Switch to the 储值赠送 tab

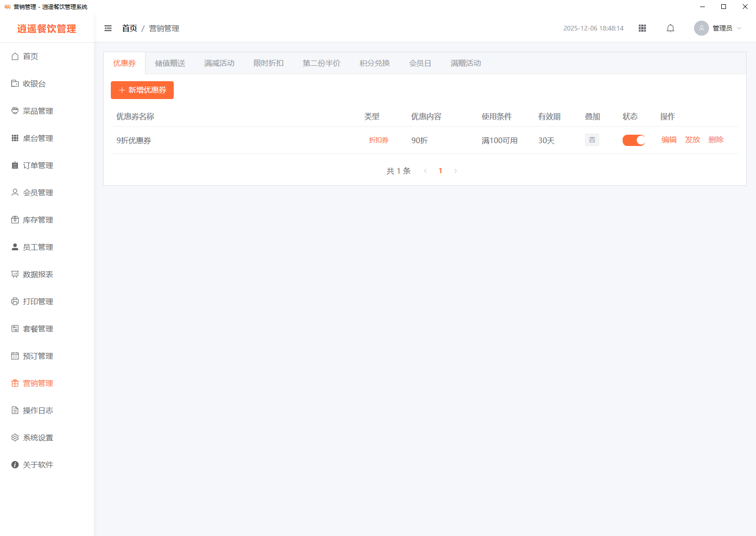point(170,63)
